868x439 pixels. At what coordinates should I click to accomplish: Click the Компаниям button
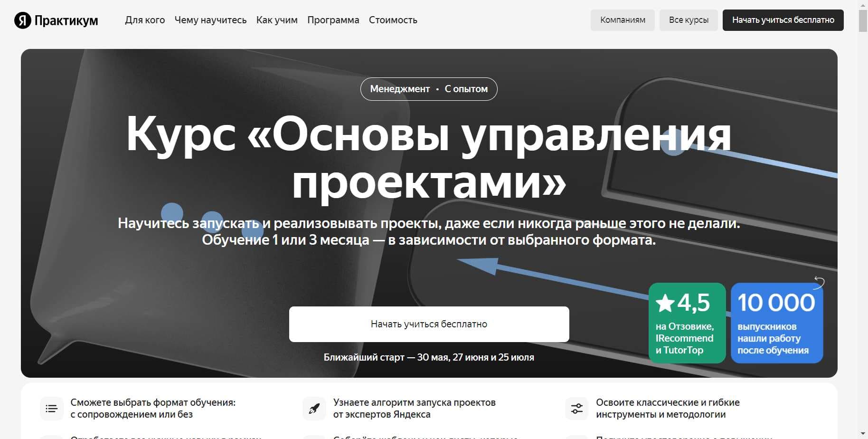tap(622, 20)
